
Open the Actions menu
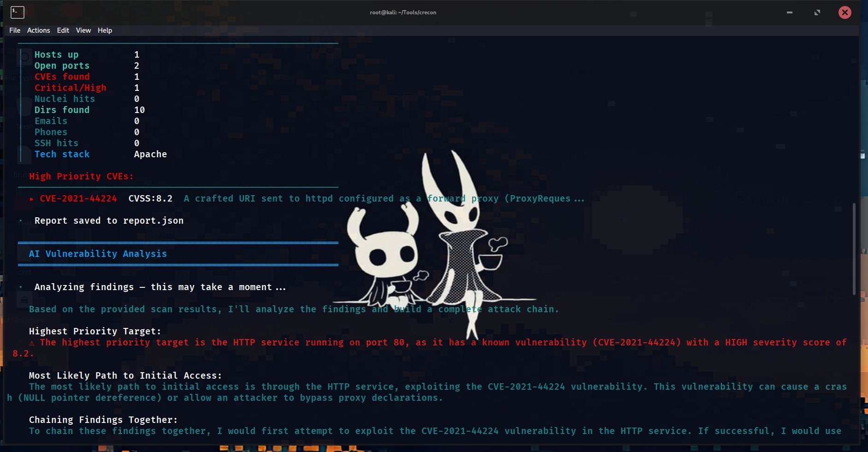pos(38,30)
